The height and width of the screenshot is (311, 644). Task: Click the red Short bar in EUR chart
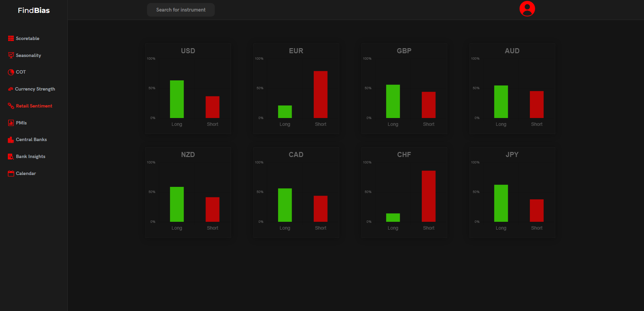click(x=320, y=94)
